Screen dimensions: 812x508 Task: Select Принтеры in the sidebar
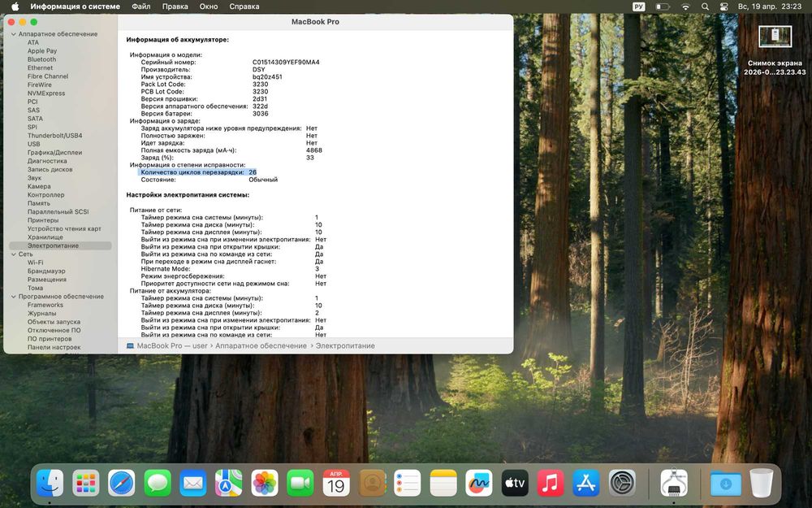click(x=43, y=220)
